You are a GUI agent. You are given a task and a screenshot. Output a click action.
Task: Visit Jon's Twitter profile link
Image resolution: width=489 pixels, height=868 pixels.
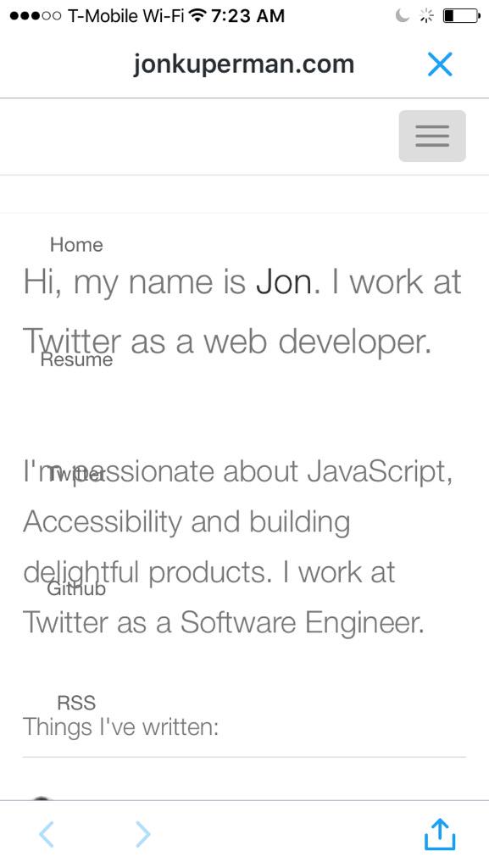click(75, 475)
